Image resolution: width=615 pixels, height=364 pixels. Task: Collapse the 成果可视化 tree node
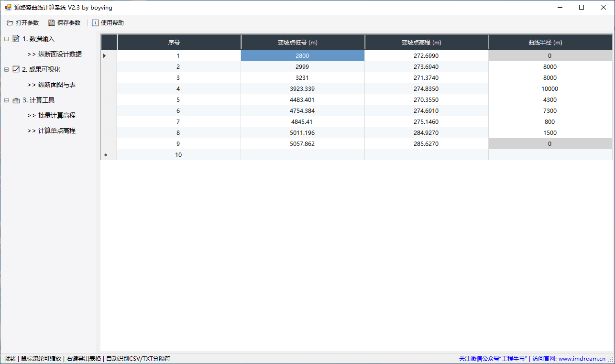6,69
